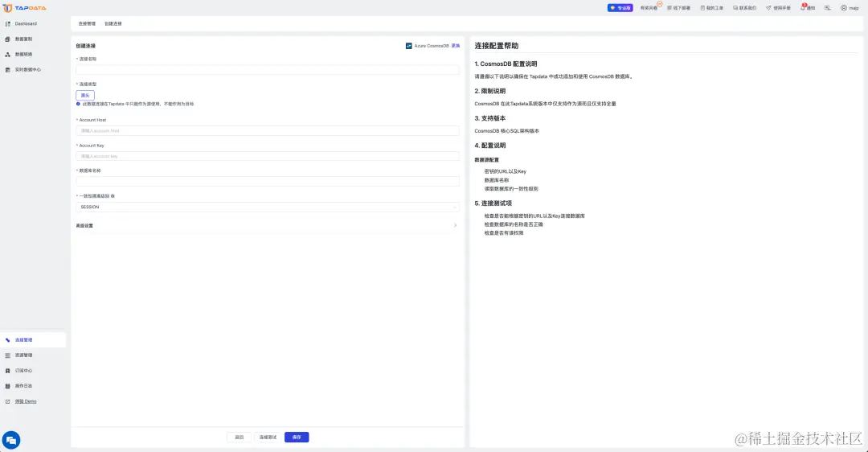Click the blue 保存 button
This screenshot has width=868, height=452.
click(297, 438)
